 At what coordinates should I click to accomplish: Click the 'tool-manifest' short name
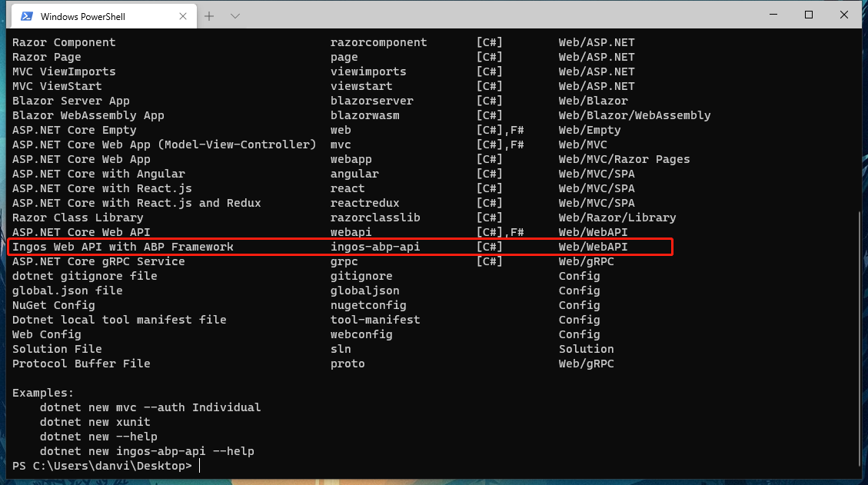[x=375, y=320]
